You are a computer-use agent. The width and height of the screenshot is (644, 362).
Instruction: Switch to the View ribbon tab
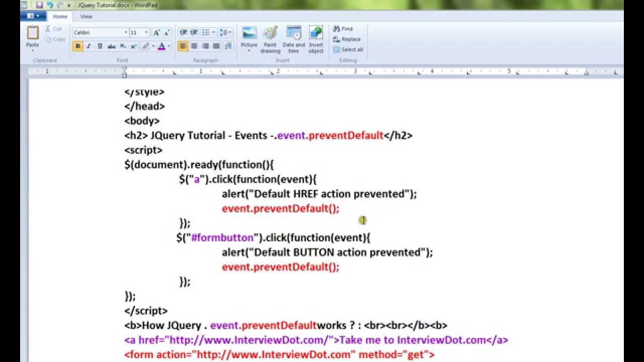pyautogui.click(x=86, y=16)
